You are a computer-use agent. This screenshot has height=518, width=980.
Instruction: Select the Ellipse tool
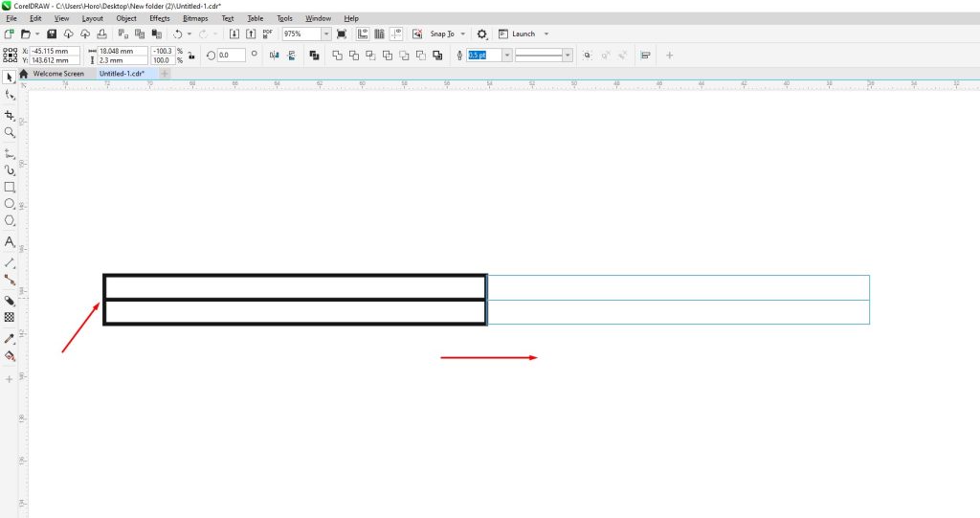tap(10, 204)
